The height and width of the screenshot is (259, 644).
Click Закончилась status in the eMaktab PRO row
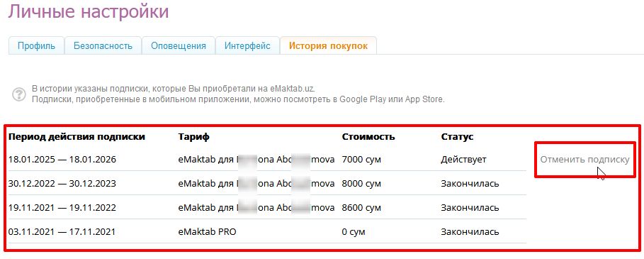[x=470, y=232]
